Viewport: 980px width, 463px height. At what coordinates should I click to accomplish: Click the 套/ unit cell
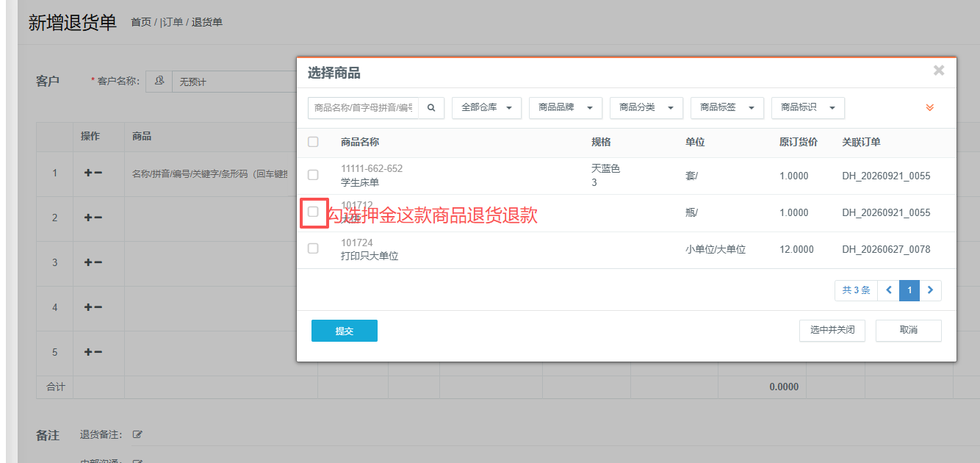[692, 176]
